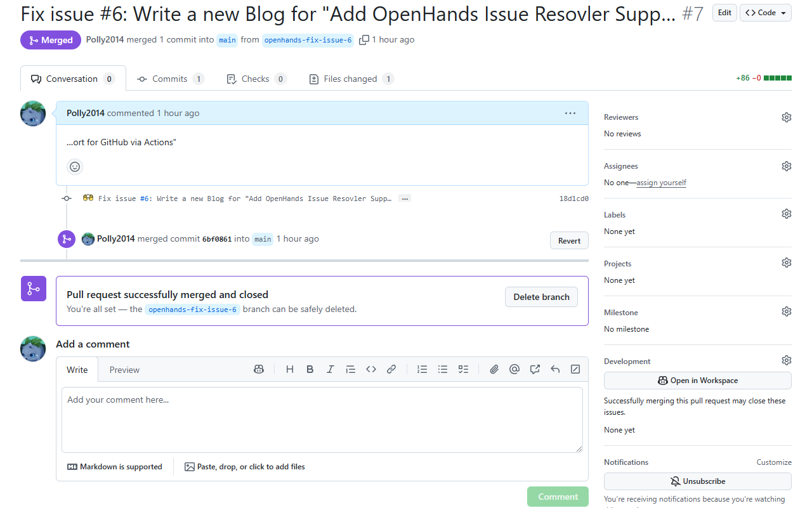Click the Unsubscribe button
The height and width of the screenshot is (508, 812).
[x=698, y=481]
